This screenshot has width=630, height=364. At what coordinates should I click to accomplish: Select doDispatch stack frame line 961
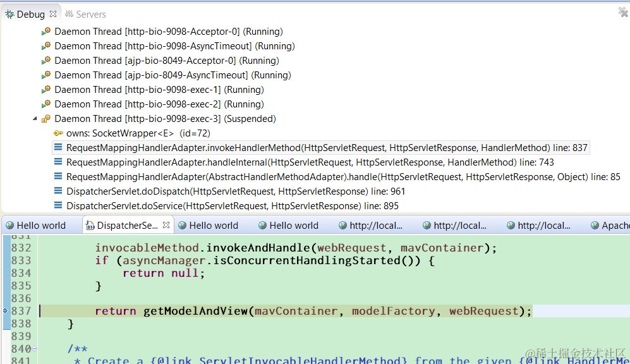236,191
